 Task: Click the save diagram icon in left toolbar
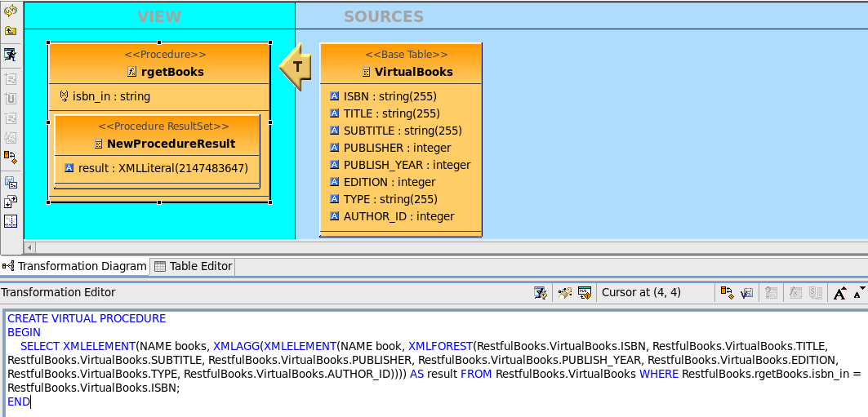coord(11,182)
